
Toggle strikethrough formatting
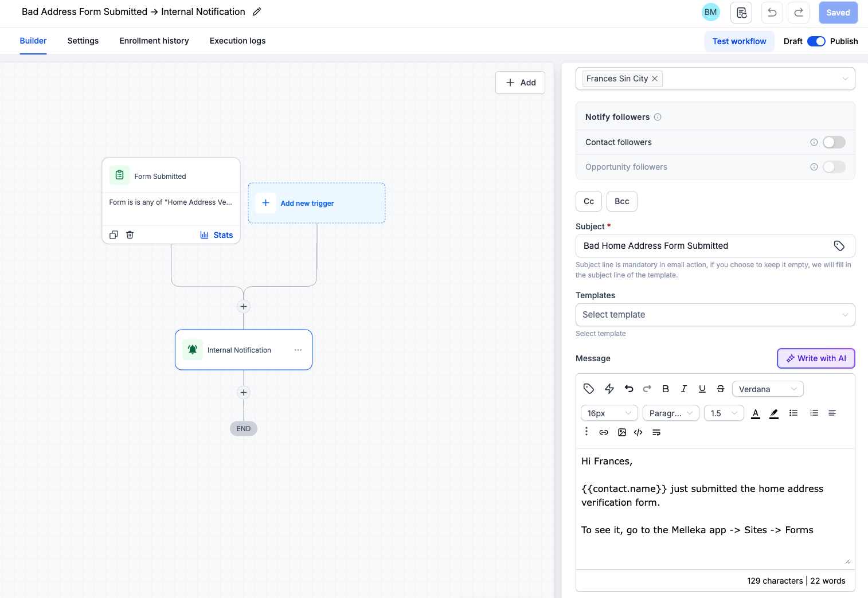[721, 389]
